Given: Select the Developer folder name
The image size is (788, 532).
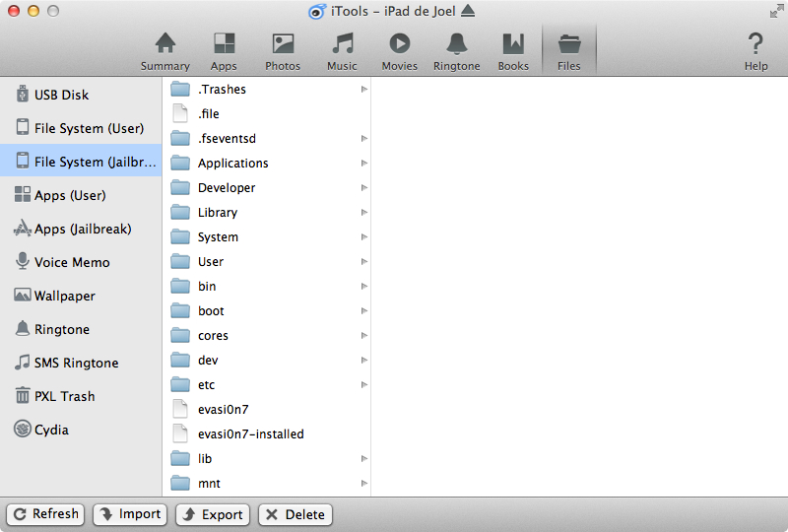Looking at the screenshot, I should (227, 188).
